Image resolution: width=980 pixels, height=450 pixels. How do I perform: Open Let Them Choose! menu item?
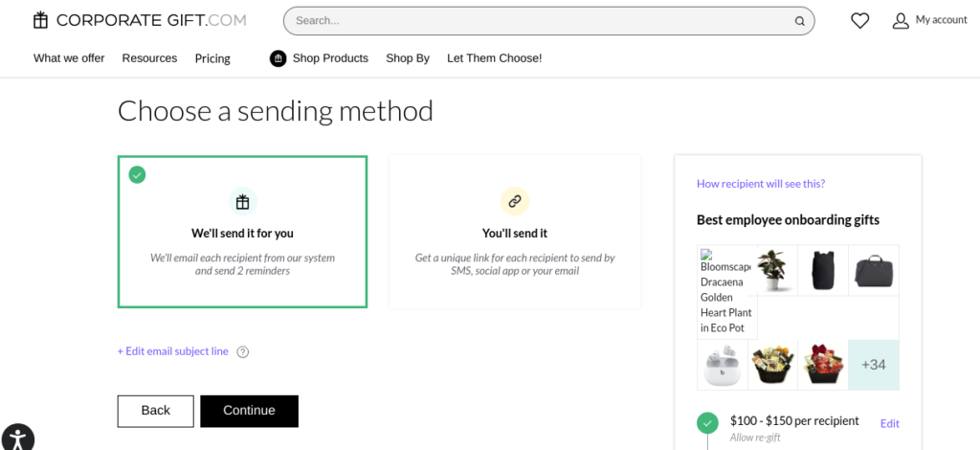(495, 58)
